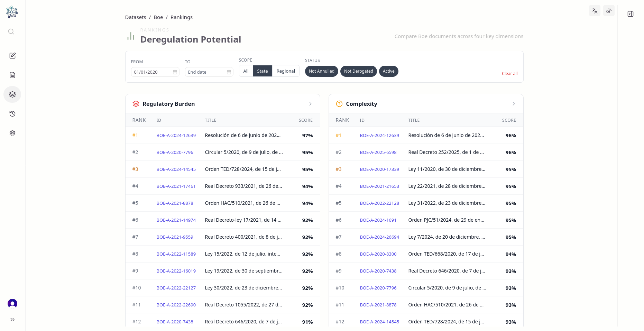Switch scope to Regional
The height and width of the screenshot is (331, 644).
pos(286,71)
